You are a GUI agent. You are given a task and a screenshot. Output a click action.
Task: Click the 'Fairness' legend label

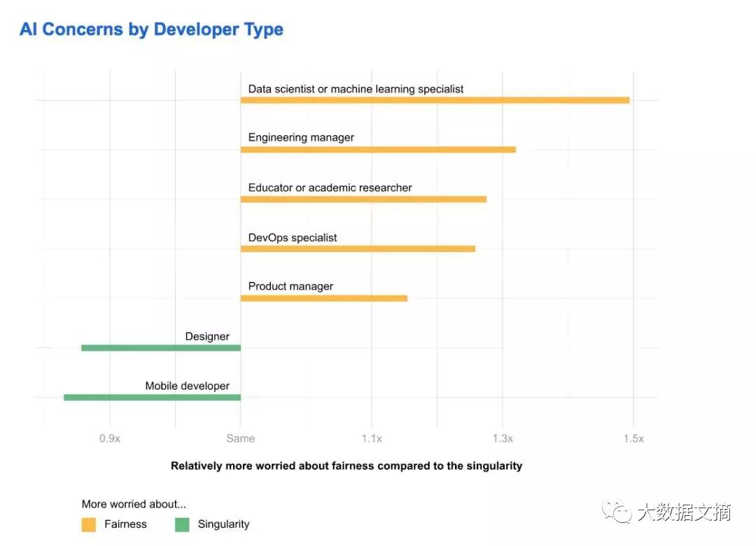tap(125, 524)
